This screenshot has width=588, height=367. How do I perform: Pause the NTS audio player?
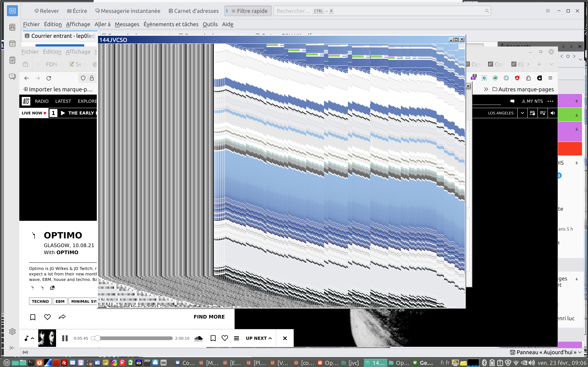coord(65,338)
